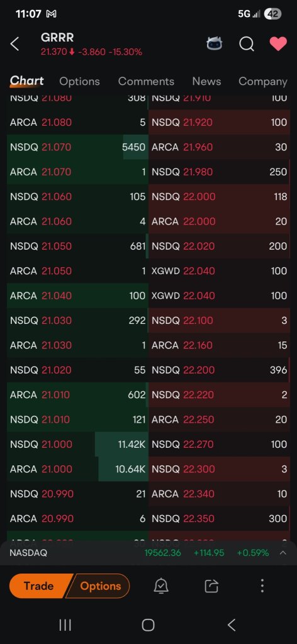Screen dimensions: 297x644
Task: Open the price alert bell icon
Action: pyautogui.click(x=161, y=586)
